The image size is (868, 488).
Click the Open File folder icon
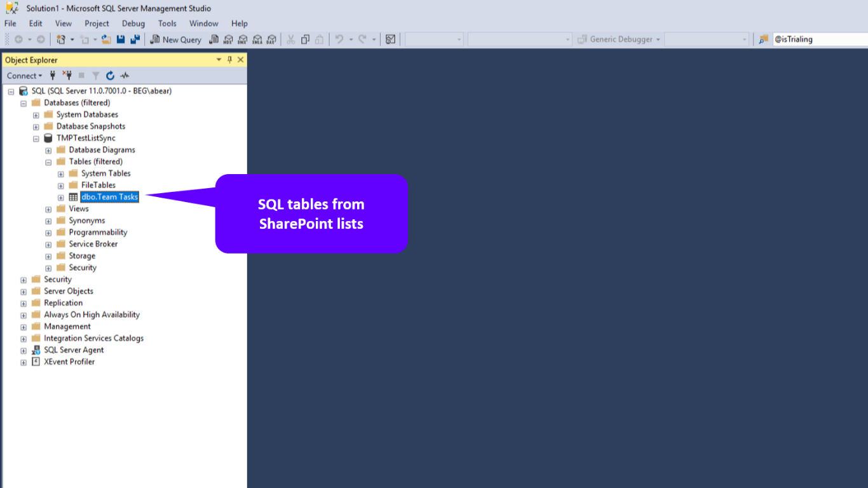click(106, 39)
